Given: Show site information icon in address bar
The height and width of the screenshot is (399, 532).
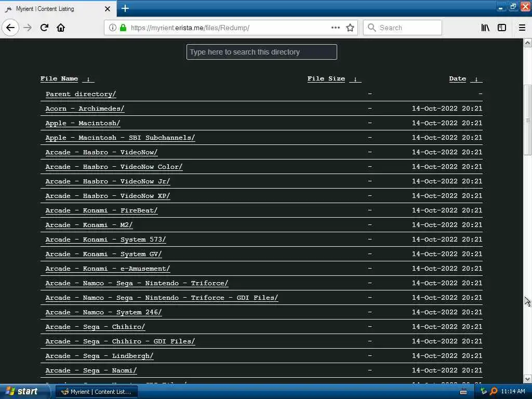Looking at the screenshot, I should pos(113,28).
